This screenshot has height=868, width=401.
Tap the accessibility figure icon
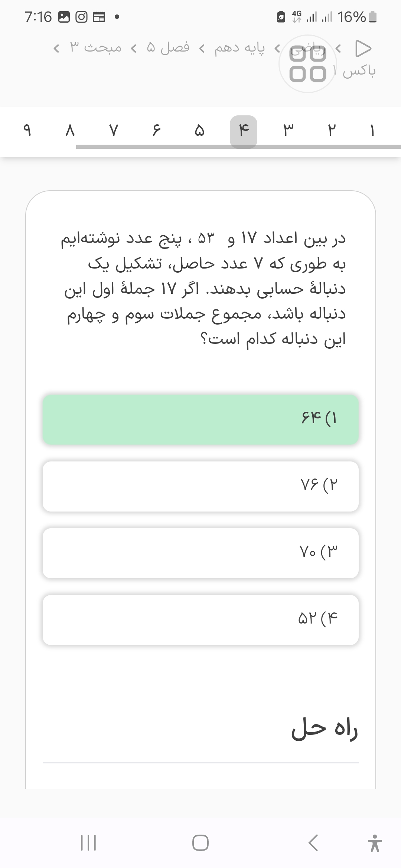[x=375, y=843]
